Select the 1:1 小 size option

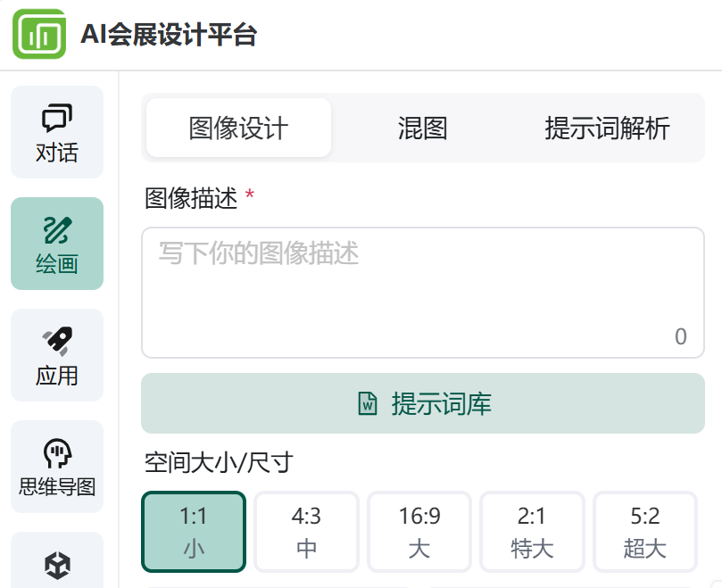pyautogui.click(x=194, y=532)
